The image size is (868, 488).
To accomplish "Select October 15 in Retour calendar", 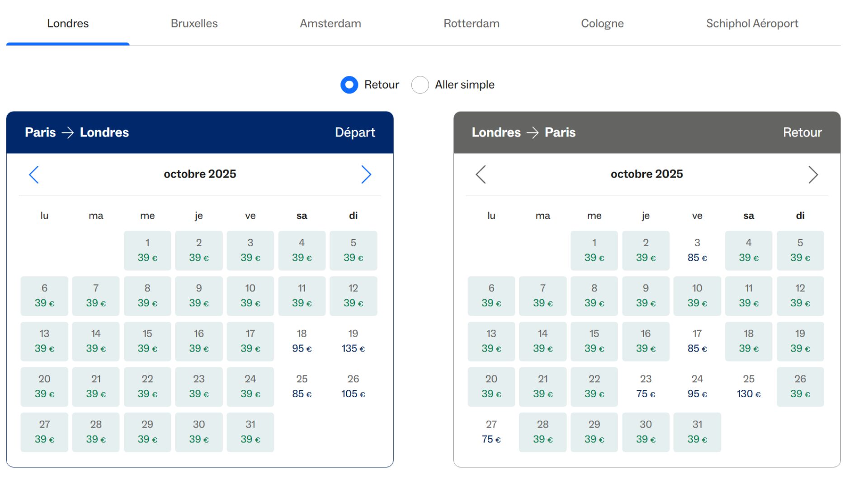I will pos(594,341).
